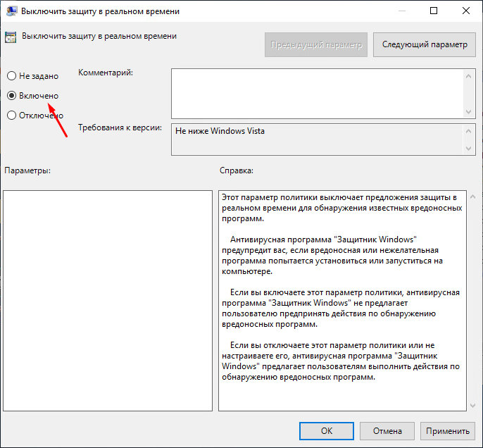Click the down arrow in the version requirements box

(x=467, y=148)
